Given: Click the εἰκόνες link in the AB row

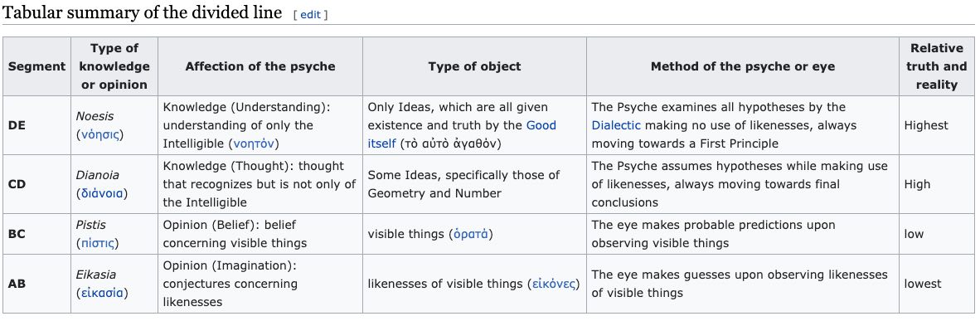Looking at the screenshot, I should click(x=553, y=284).
